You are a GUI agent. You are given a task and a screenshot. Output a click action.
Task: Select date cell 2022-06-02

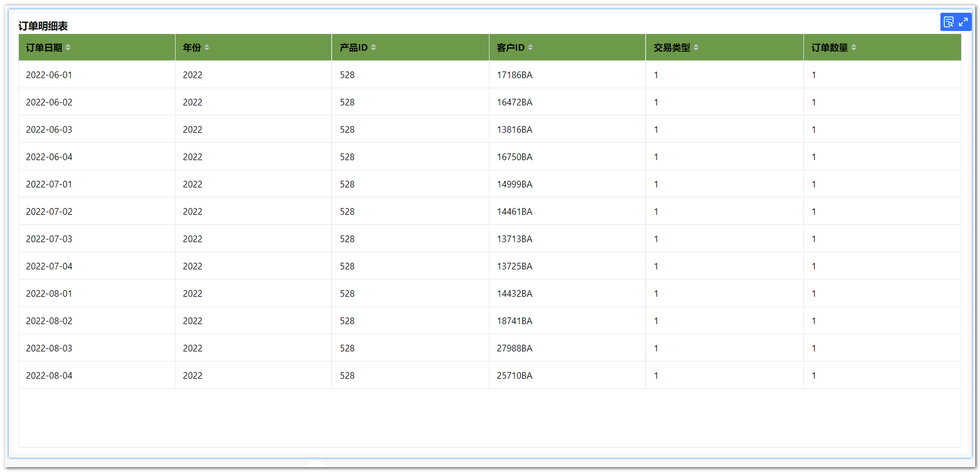pyautogui.click(x=49, y=102)
